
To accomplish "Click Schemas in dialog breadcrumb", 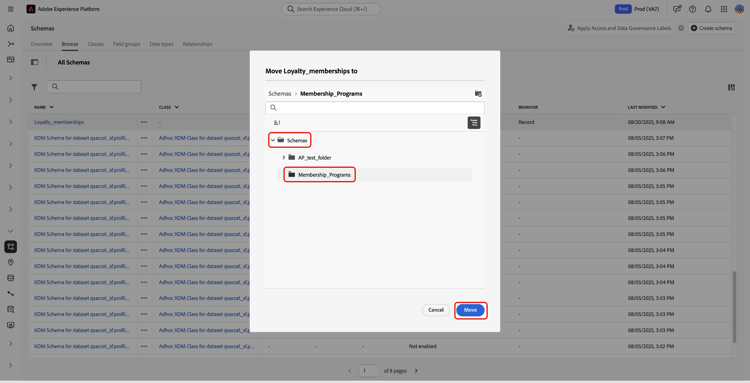I will coord(280,94).
